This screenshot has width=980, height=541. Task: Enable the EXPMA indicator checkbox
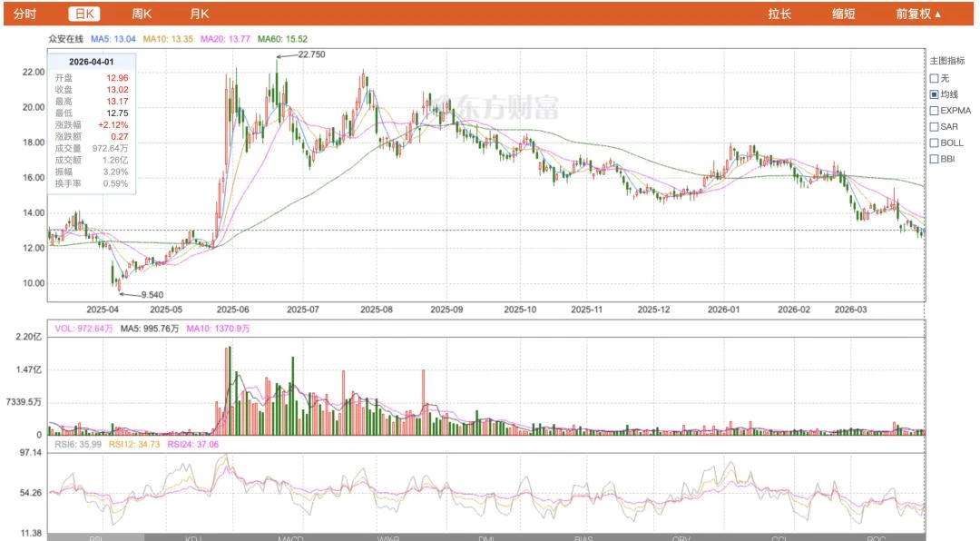tap(934, 111)
